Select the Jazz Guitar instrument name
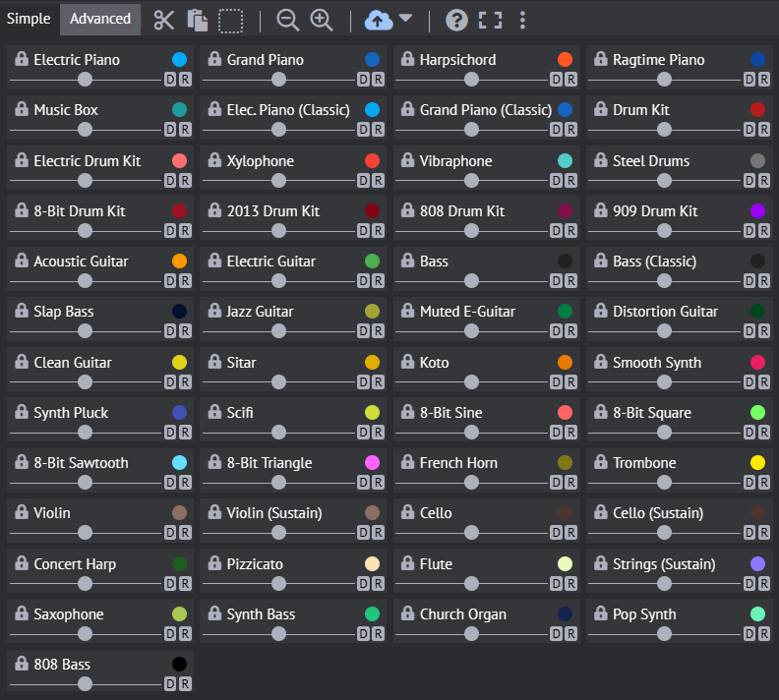 pos(260,312)
